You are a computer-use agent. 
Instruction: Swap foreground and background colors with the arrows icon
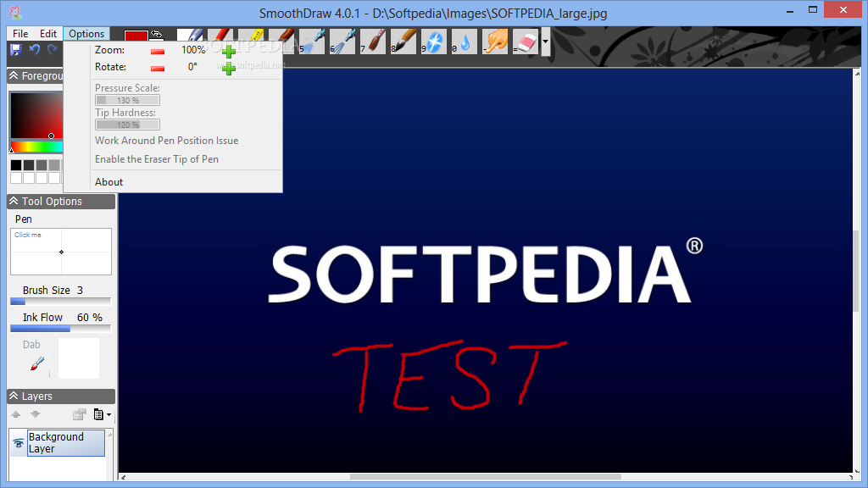coord(157,34)
